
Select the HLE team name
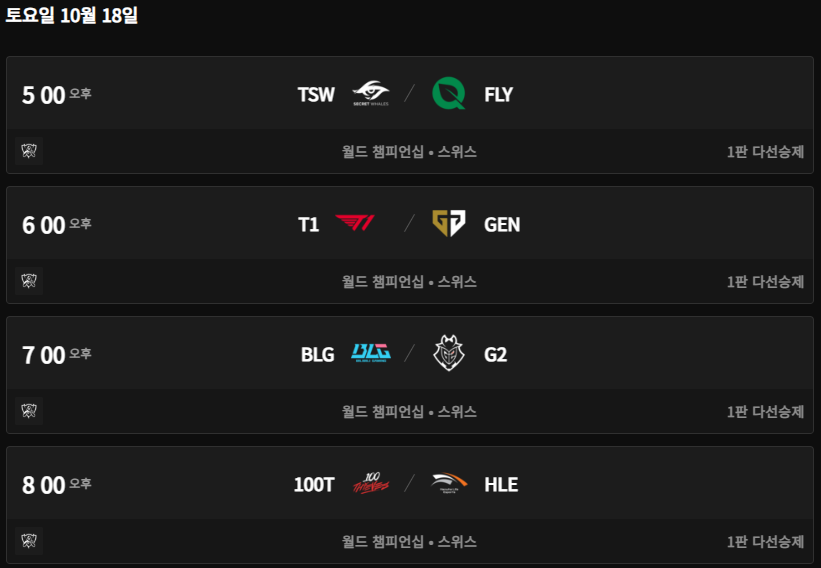point(501,484)
